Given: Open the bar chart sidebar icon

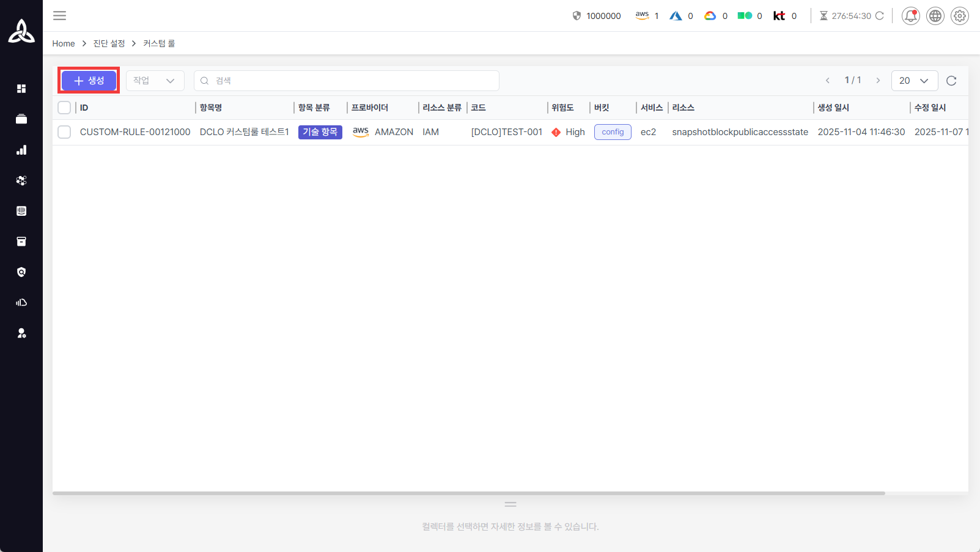Looking at the screenshot, I should [x=21, y=150].
